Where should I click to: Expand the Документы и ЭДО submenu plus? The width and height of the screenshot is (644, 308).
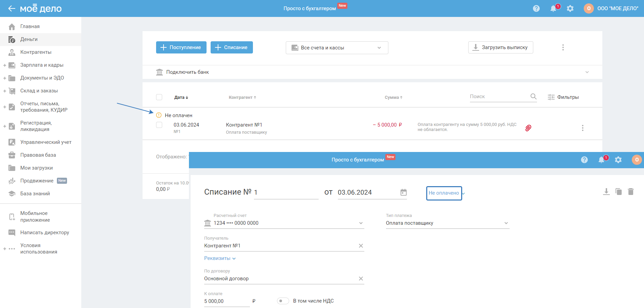pyautogui.click(x=5, y=78)
